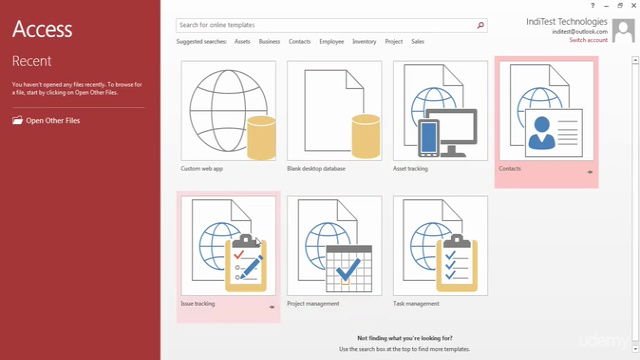The image size is (640, 360).
Task: Click the Project management label
Action: coord(313,304)
